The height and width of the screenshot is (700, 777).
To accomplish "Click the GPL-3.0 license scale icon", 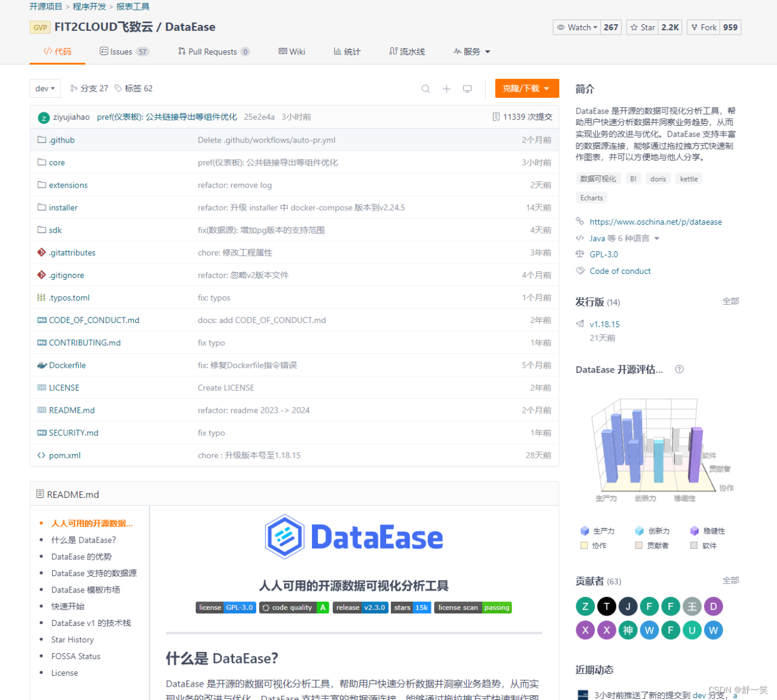I will 580,254.
